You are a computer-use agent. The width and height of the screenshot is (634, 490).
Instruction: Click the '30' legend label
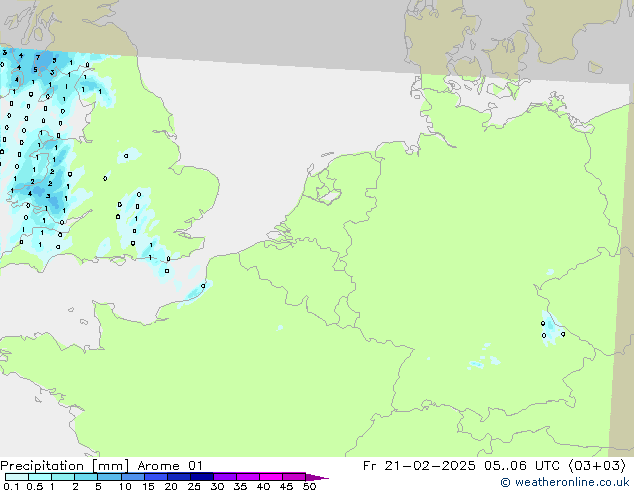pyautogui.click(x=217, y=486)
